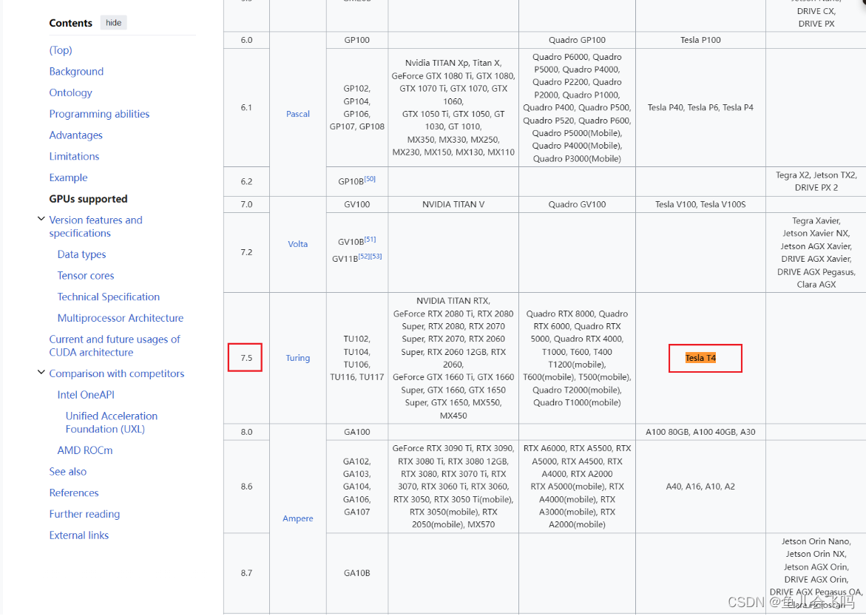This screenshot has width=866, height=616.
Task: Select GPUs supported in contents
Action: (88, 199)
